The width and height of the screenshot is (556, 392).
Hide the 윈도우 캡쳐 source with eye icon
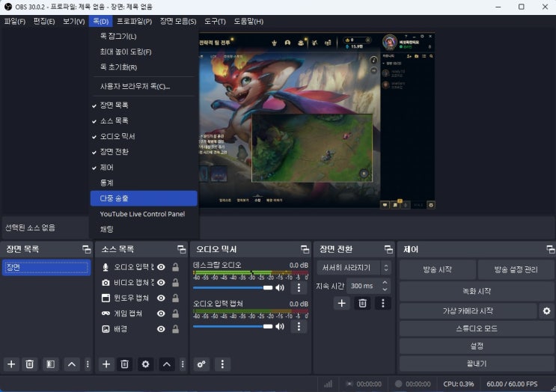(x=161, y=298)
